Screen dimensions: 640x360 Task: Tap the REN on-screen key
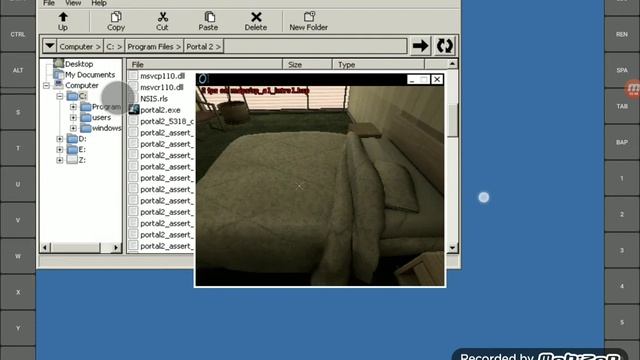pos(622,34)
